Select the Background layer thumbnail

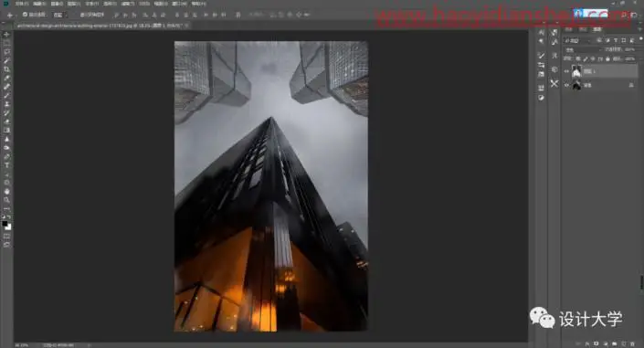[x=576, y=85]
